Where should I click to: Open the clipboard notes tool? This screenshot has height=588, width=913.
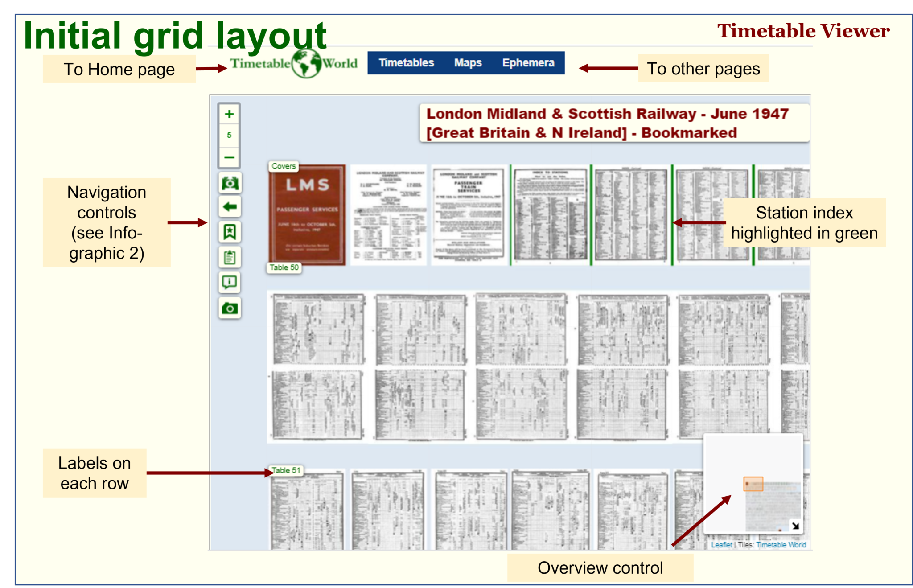point(229,257)
